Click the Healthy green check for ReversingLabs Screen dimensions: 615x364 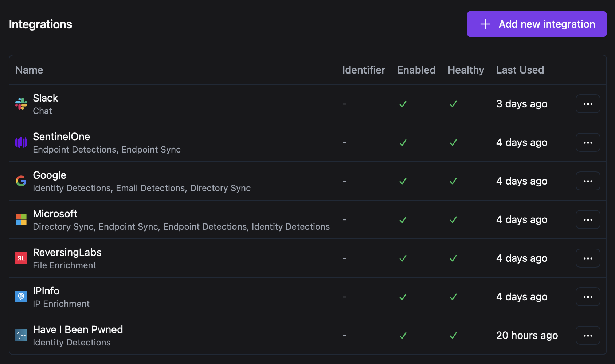coord(453,258)
